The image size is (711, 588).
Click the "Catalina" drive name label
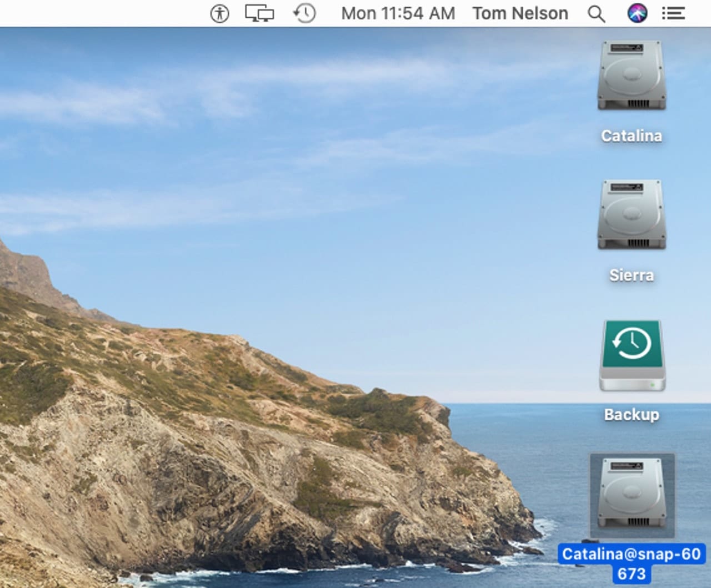pyautogui.click(x=632, y=136)
